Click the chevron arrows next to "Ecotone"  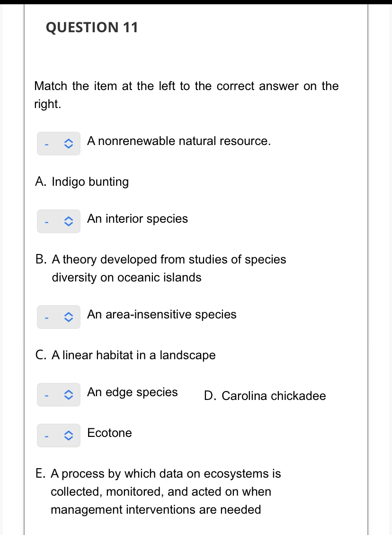click(x=69, y=436)
